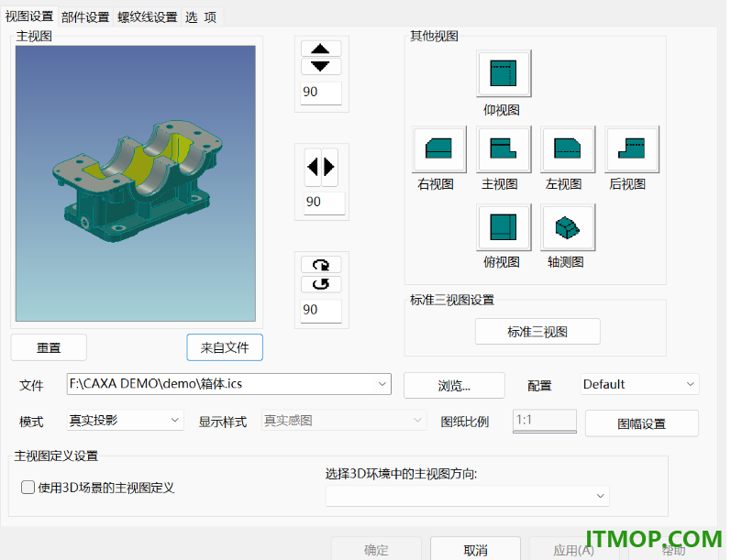Open the 文件 path dropdown
The image size is (731, 560).
(x=382, y=384)
